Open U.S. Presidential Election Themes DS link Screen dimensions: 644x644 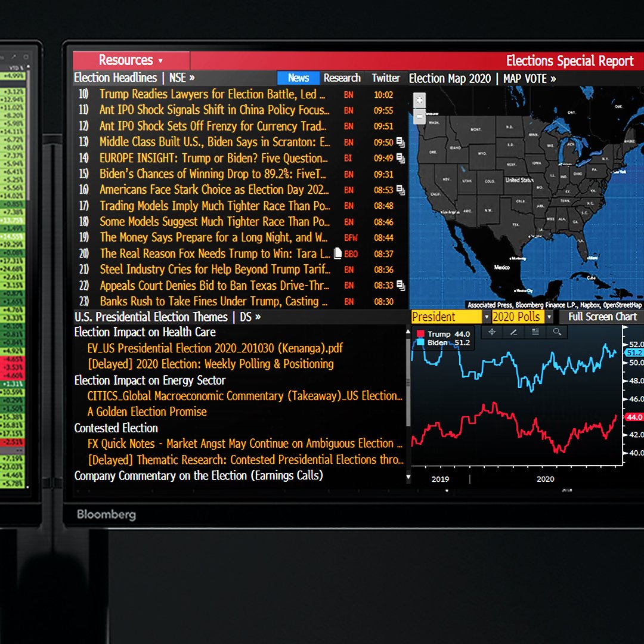tap(168, 317)
